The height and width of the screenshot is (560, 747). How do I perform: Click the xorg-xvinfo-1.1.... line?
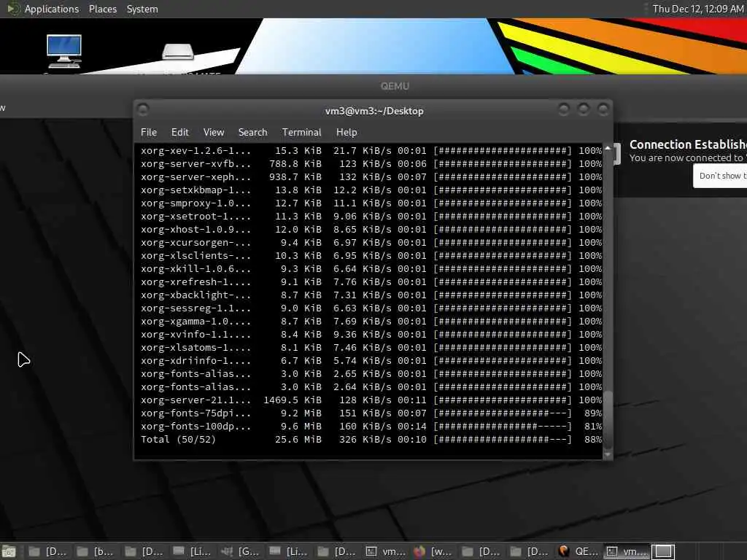[371, 334]
